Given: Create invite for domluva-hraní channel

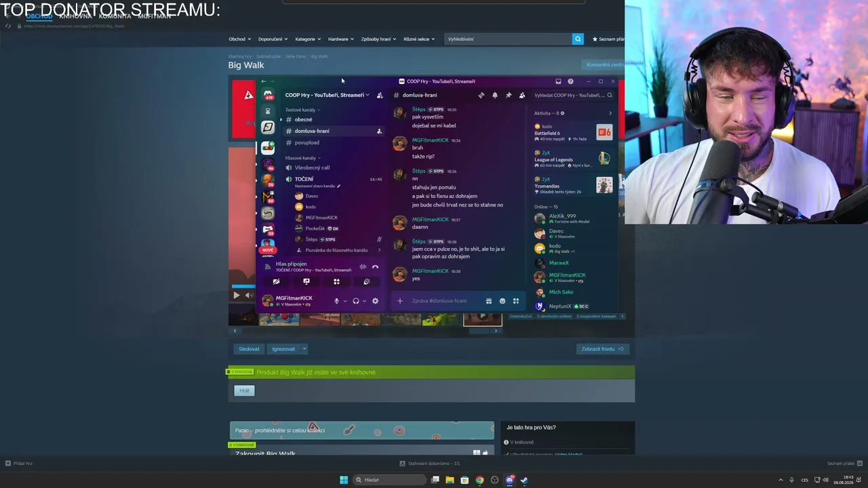Looking at the screenshot, I should click(379, 131).
